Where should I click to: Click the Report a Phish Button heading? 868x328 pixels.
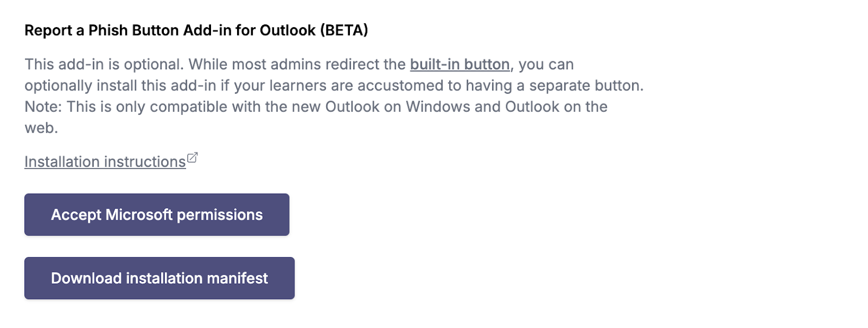tap(196, 30)
